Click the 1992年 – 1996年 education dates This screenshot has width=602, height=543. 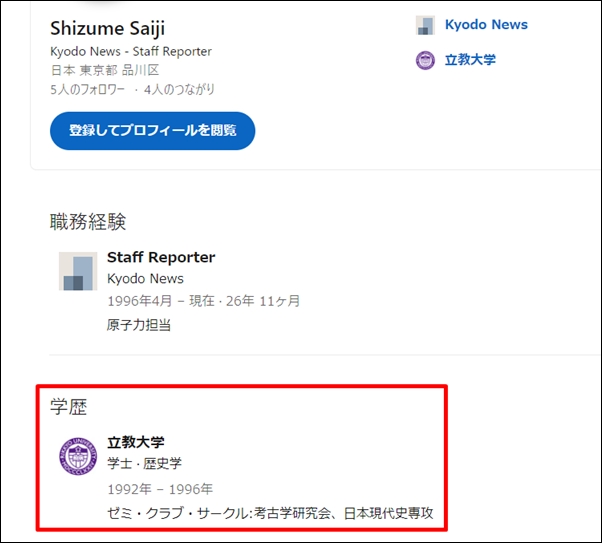pos(160,489)
